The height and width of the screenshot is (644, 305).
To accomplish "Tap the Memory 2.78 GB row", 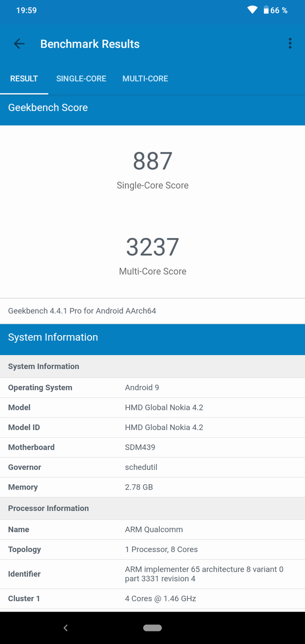I will 152,487.
